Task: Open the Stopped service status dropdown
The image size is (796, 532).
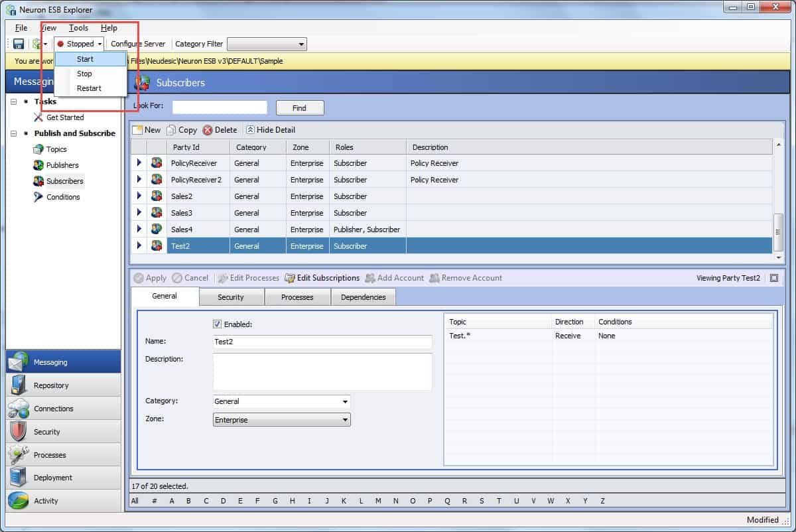Action: (80, 44)
